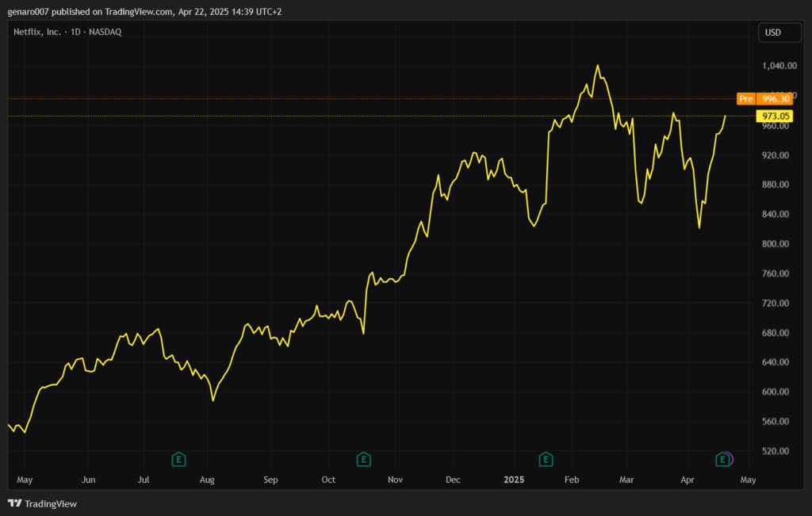The width and height of the screenshot is (812, 516).
Task: Click the Nov label on time axis
Action: 396,480
